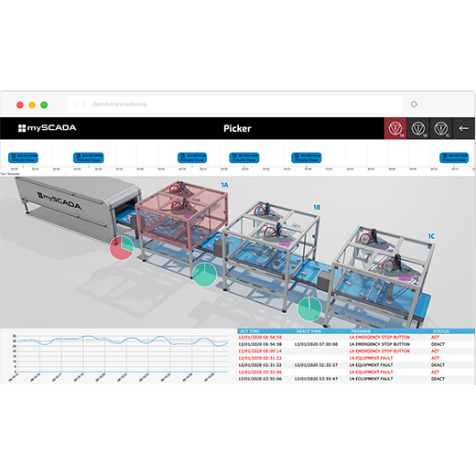
Task: Click the black 03:55:06 act time cell
Action: click(x=260, y=379)
